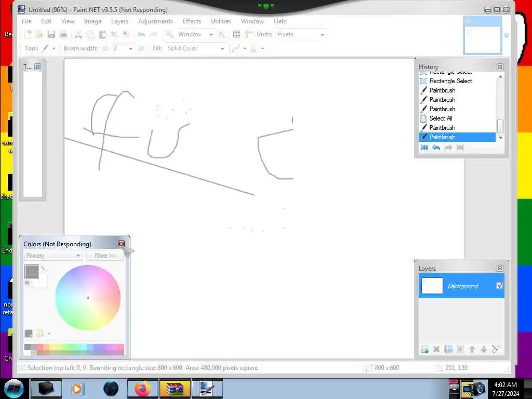Click History rewind to first step icon
This screenshot has width=532, height=399.
tap(424, 147)
